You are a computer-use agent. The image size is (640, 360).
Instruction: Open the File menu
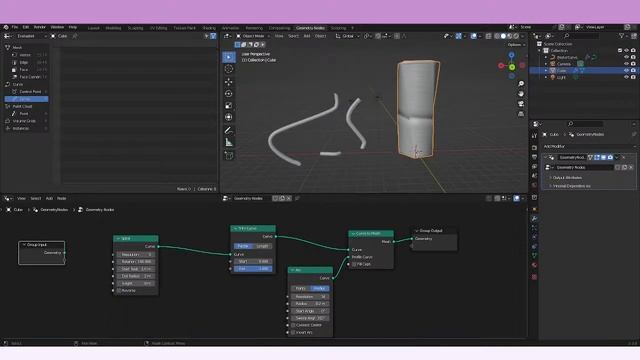pyautogui.click(x=15, y=27)
